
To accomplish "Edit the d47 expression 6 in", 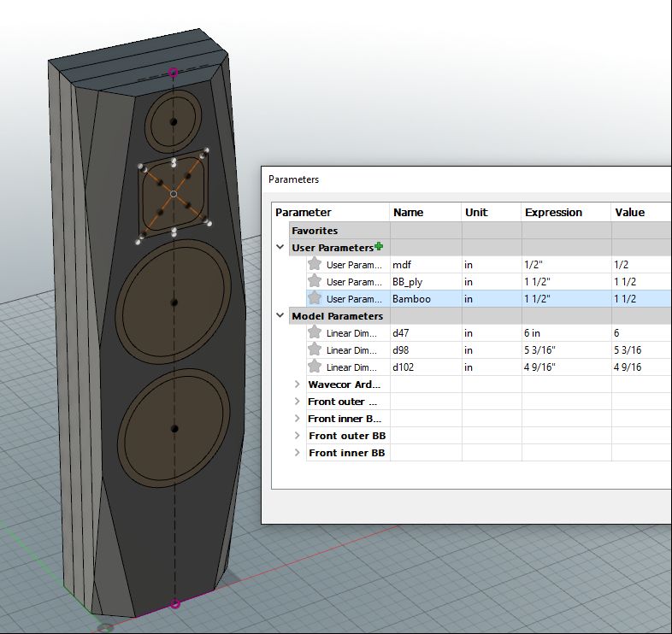I will [567, 333].
